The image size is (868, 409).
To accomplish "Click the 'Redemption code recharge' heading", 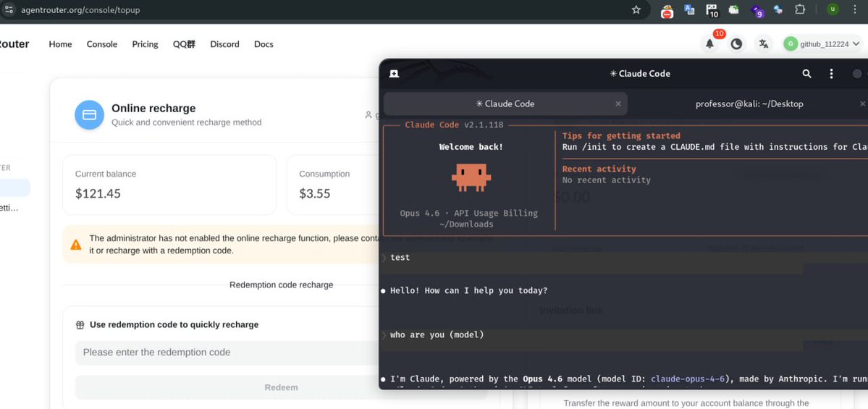I will coord(281,285).
